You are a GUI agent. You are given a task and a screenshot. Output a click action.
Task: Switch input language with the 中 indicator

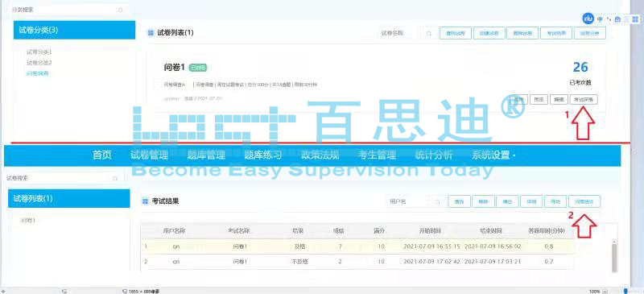point(601,19)
